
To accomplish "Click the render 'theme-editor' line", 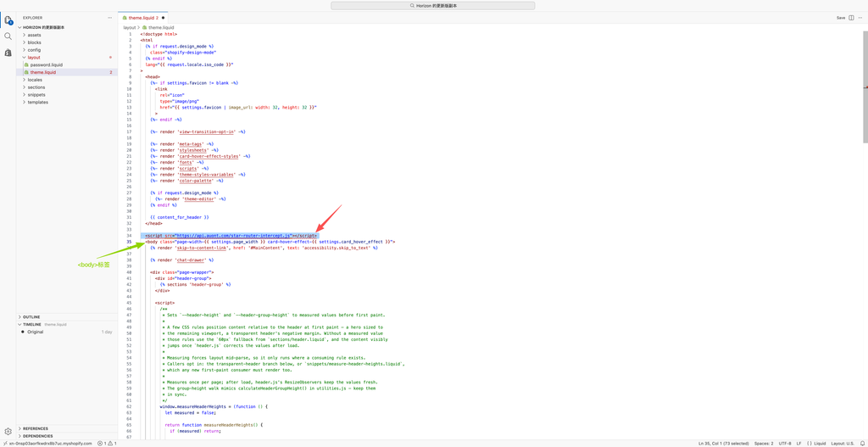I will point(191,198).
